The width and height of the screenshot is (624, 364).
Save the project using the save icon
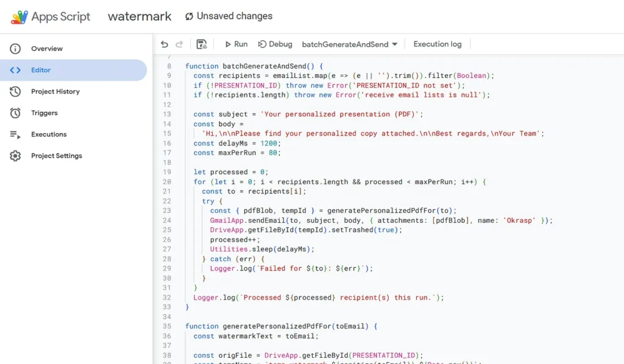pos(201,44)
